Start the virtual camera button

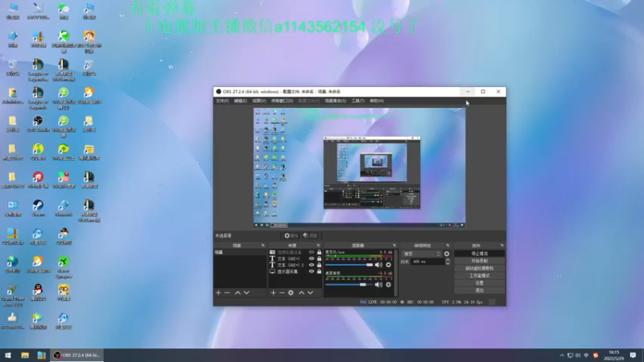click(x=480, y=269)
